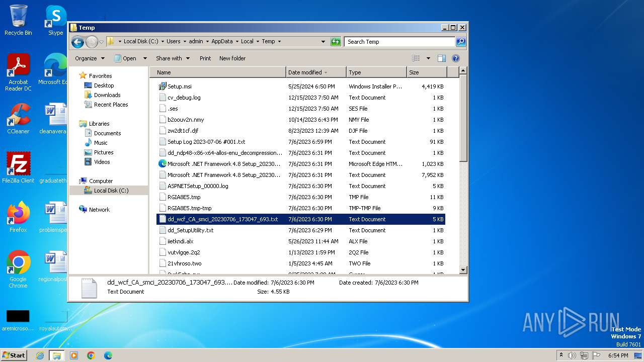
Task: Click the Back navigation arrow button
Action: (77, 42)
